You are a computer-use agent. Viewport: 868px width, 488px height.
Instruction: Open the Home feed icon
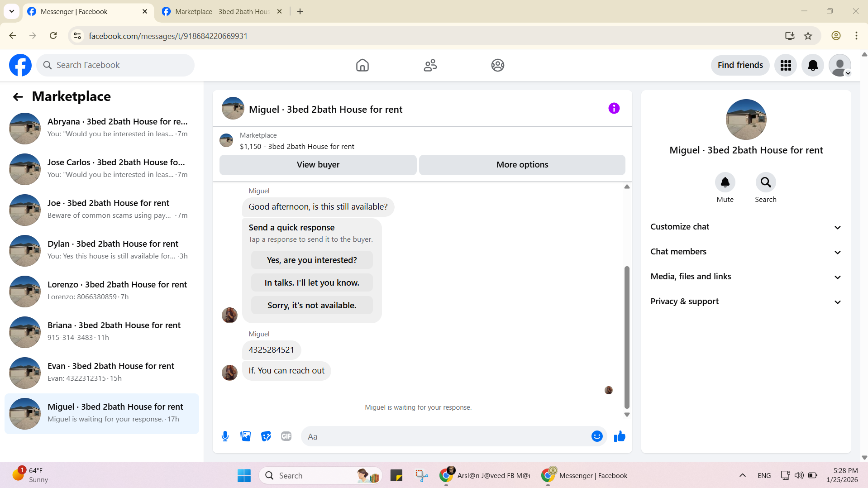(362, 65)
